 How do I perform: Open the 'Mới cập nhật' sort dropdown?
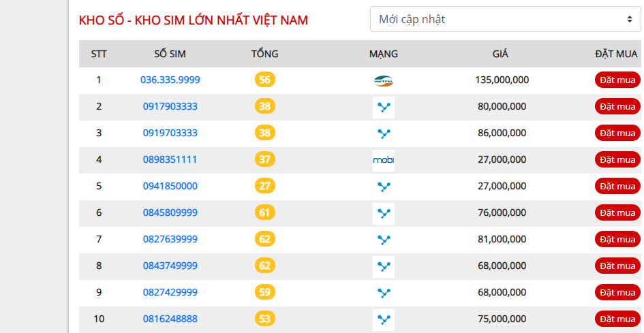tap(505, 19)
